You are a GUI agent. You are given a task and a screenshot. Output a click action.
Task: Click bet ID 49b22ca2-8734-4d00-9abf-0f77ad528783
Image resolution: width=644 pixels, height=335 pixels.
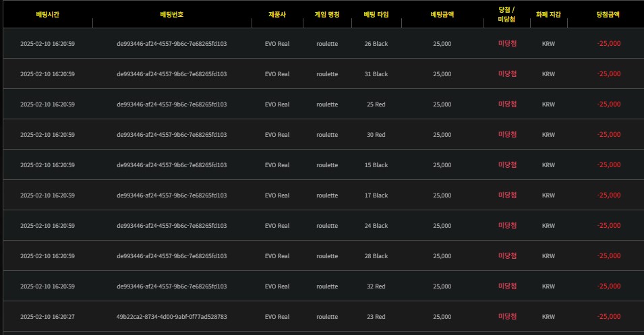pyautogui.click(x=172, y=317)
